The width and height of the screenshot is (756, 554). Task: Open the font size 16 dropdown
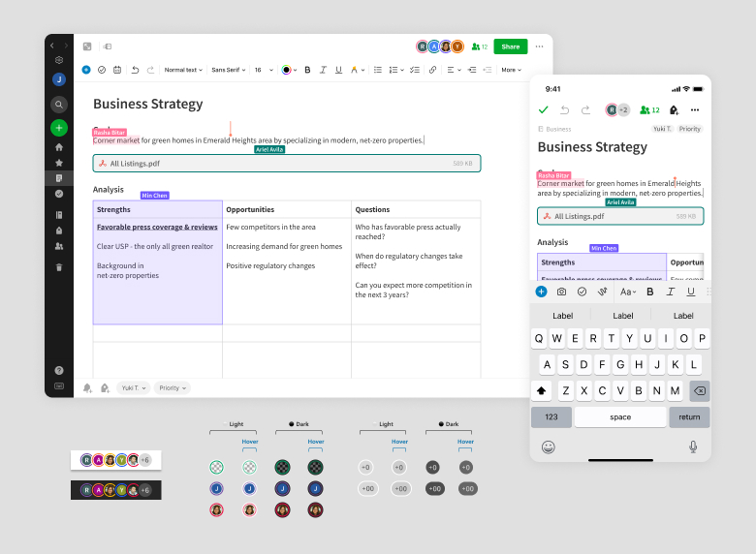point(264,70)
